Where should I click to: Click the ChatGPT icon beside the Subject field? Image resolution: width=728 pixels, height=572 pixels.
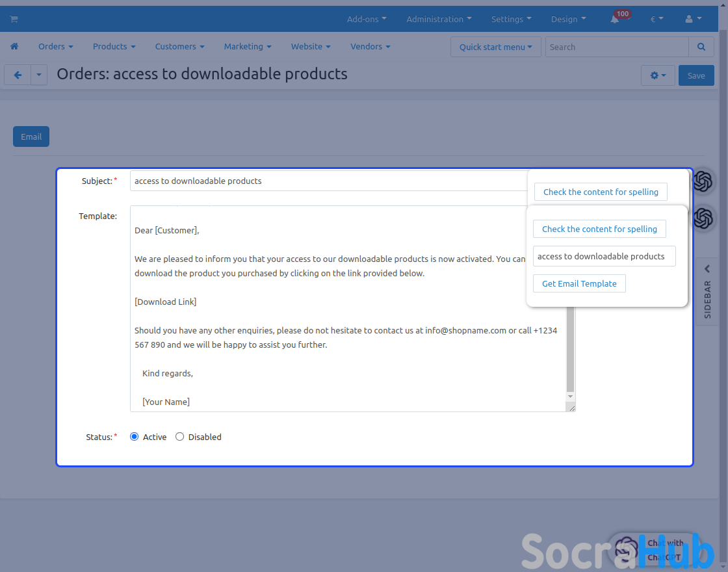click(x=703, y=181)
